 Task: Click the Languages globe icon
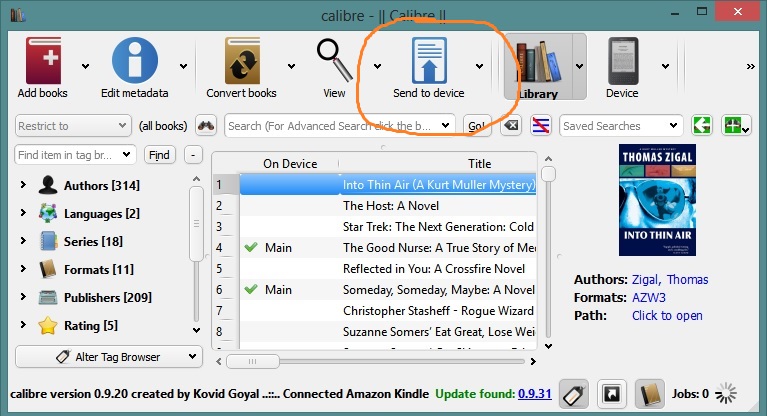(48, 213)
